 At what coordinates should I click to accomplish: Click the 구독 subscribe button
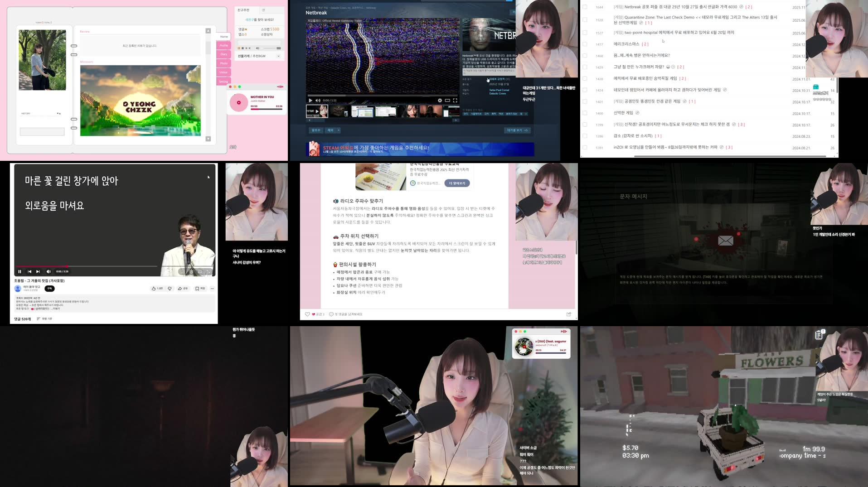click(x=50, y=289)
